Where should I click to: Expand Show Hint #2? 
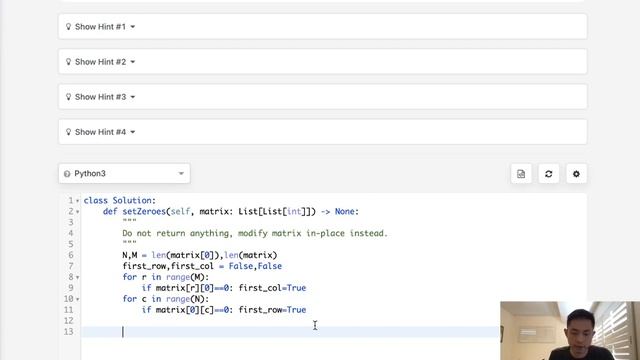tap(322, 62)
